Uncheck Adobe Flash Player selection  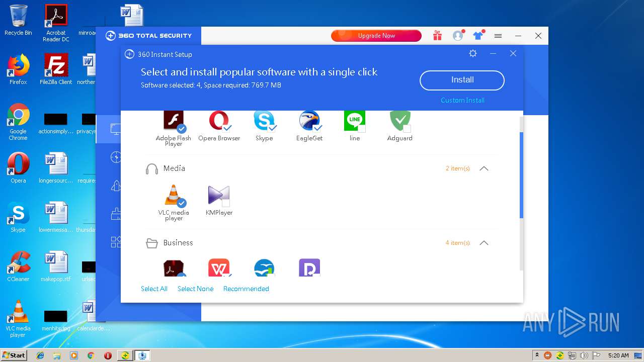tap(182, 129)
